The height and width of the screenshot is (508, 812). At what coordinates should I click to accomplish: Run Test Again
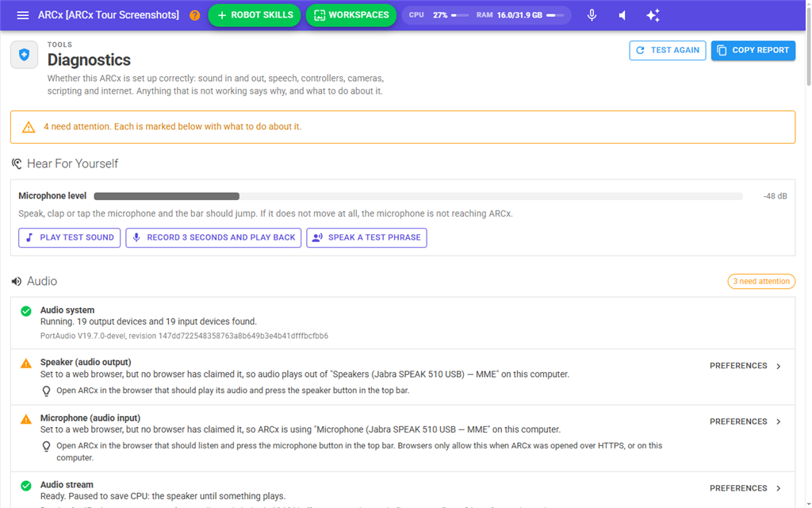point(668,50)
